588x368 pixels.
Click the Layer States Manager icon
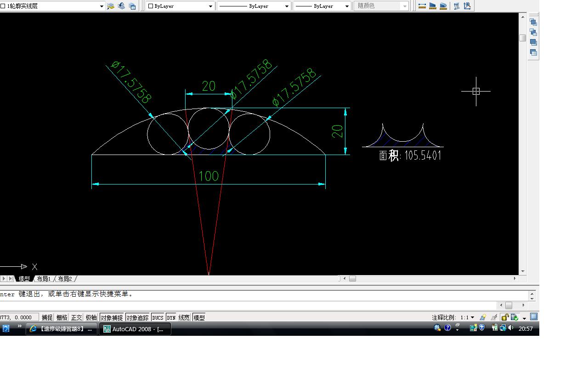pyautogui.click(x=132, y=6)
